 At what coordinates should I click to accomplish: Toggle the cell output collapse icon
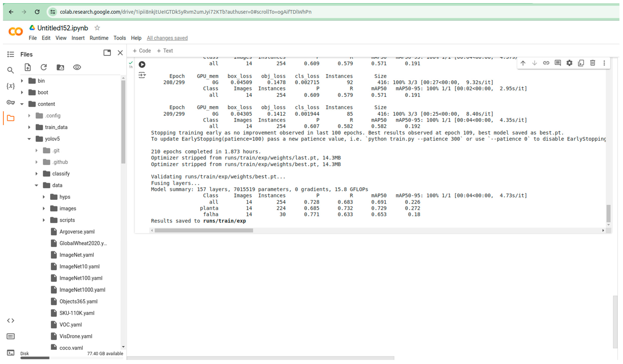pos(142,75)
